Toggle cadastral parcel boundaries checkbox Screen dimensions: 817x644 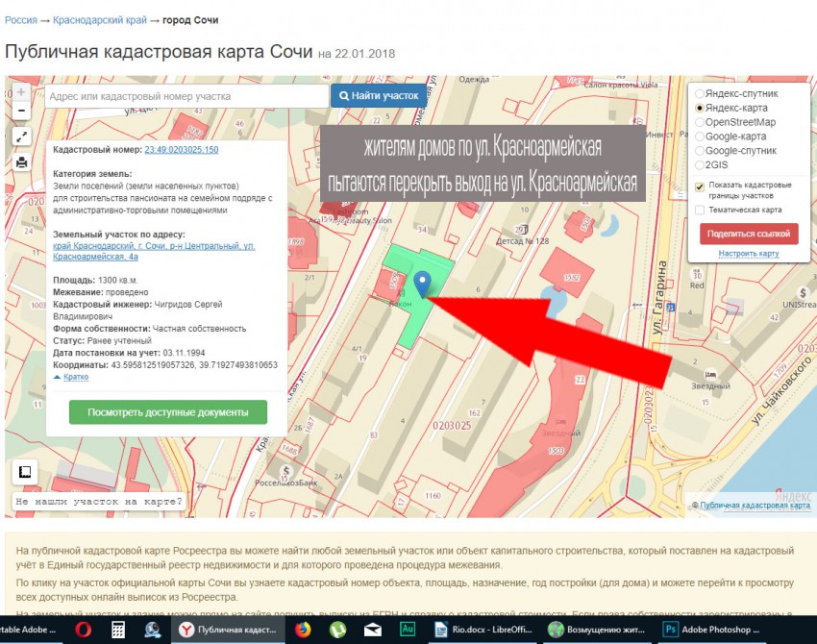coord(700,186)
